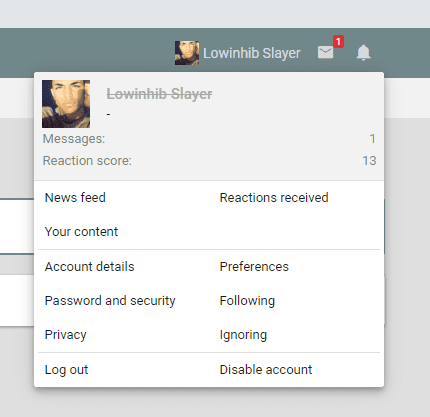Image resolution: width=430 pixels, height=417 pixels.
Task: Open Reactions received
Action: pyautogui.click(x=274, y=197)
